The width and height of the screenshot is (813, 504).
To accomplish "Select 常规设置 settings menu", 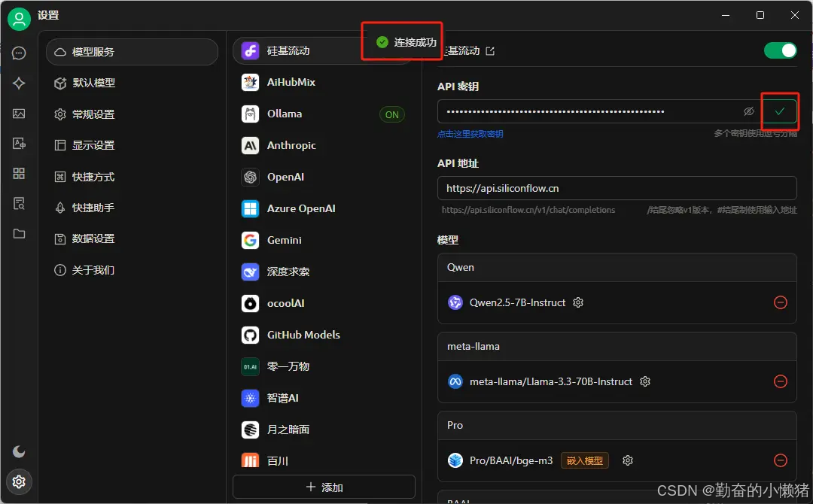I will tap(132, 114).
